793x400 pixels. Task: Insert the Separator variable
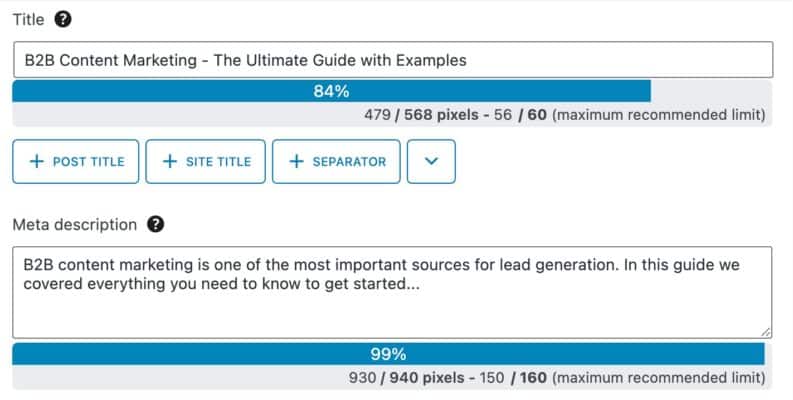(336, 161)
